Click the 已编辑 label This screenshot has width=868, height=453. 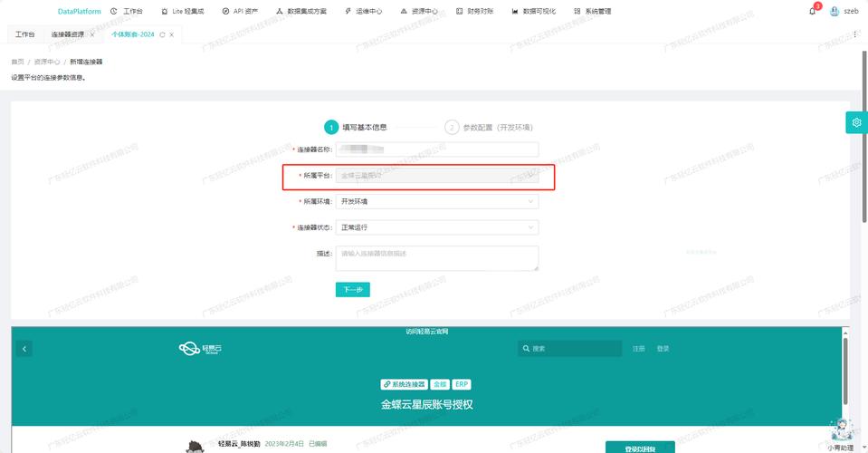(x=318, y=444)
